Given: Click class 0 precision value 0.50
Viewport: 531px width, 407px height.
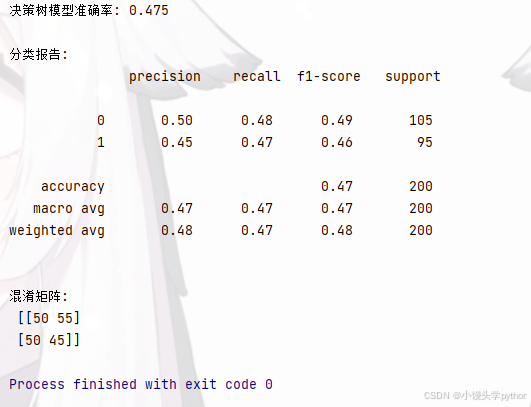Looking at the screenshot, I should (x=177, y=121).
